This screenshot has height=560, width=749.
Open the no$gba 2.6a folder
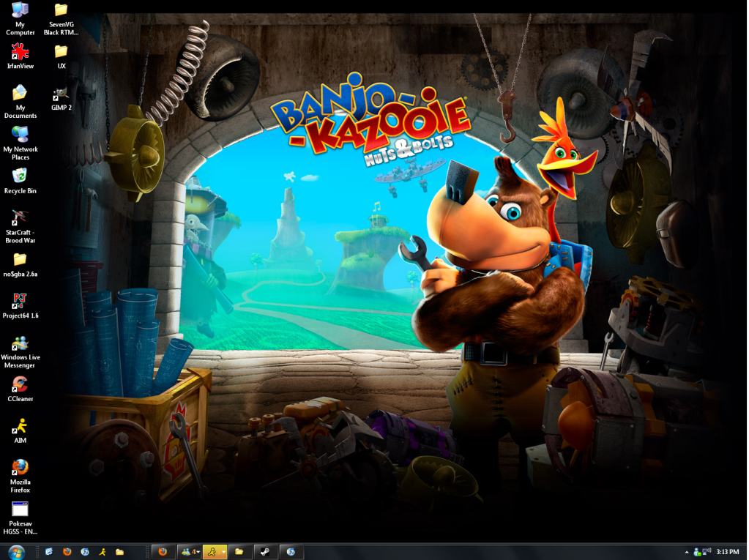20,260
